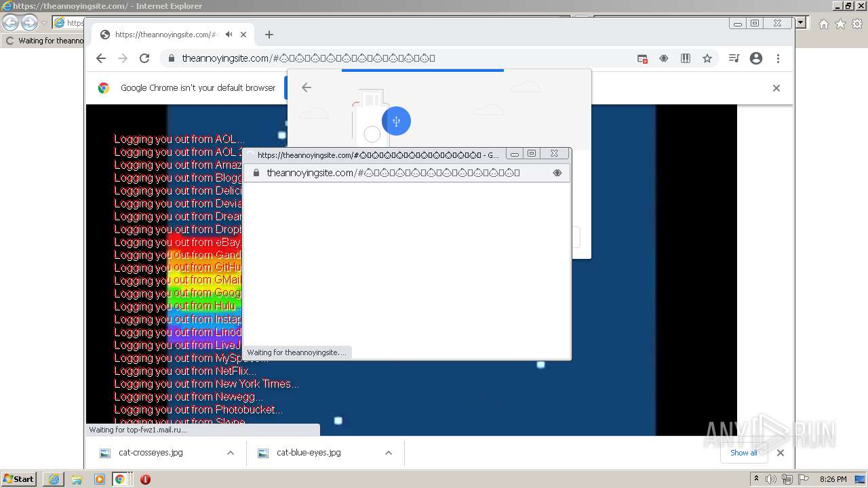Screen dimensions: 868x488
Task: Close the small popup Chrome window
Action: tap(555, 154)
